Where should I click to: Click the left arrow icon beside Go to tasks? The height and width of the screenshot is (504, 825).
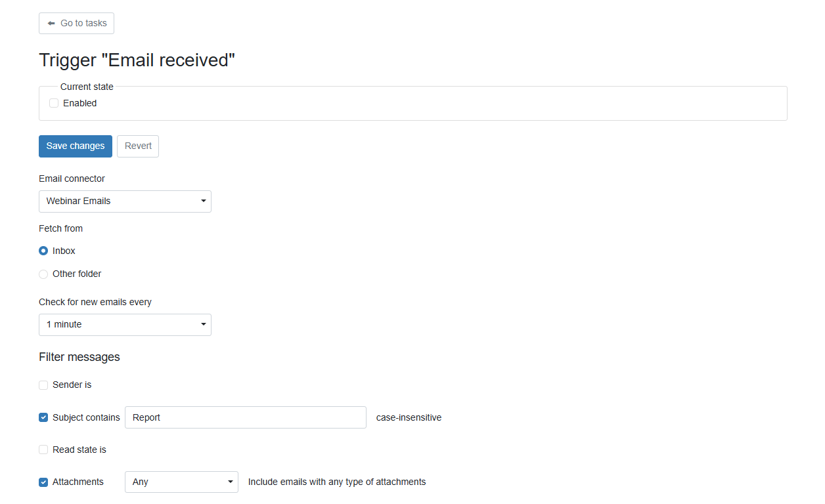51,23
